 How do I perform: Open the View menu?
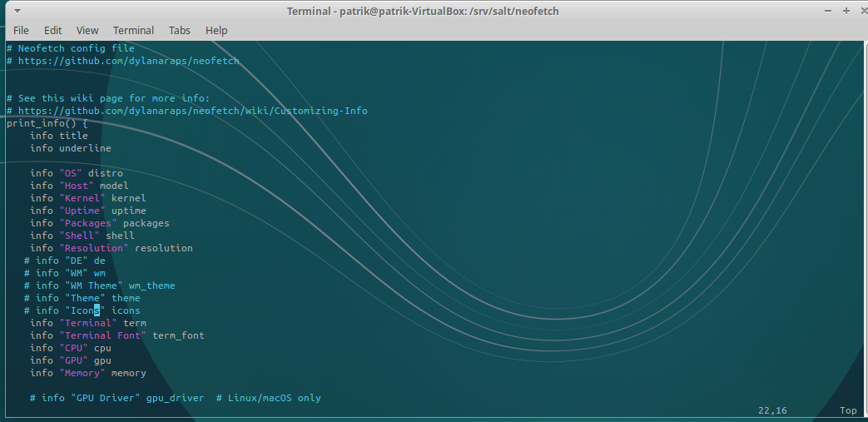[x=87, y=30]
